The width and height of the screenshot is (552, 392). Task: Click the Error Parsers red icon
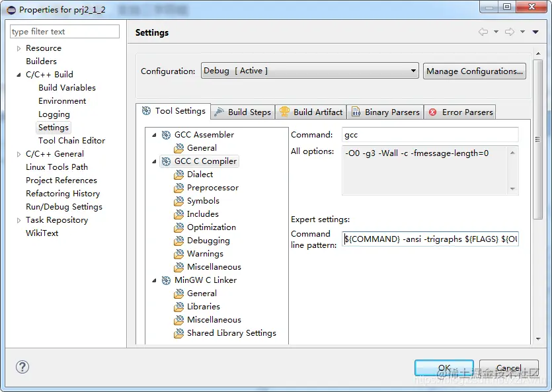pos(432,112)
